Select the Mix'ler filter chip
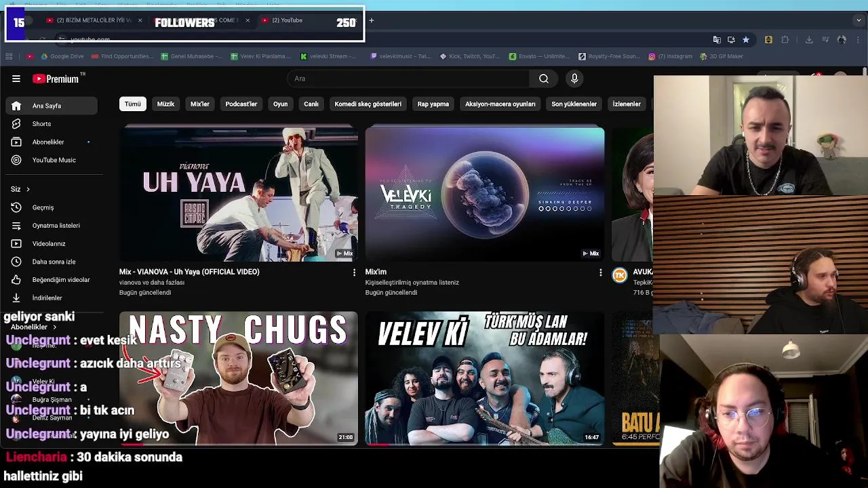This screenshot has width=868, height=488. (200, 104)
